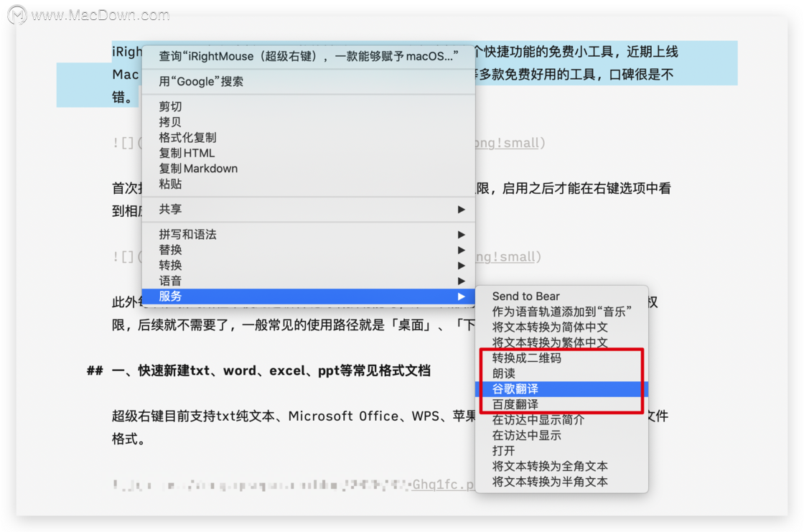Image resolution: width=804 pixels, height=532 pixels.
Task: Click 在访达中显示简介 in services
Action: coord(561,420)
